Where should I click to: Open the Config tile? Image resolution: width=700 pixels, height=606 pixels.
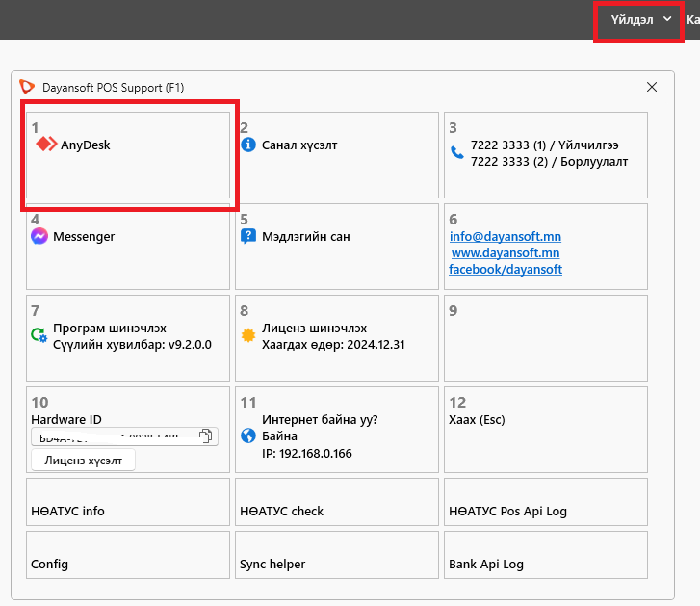pyautogui.click(x=128, y=555)
